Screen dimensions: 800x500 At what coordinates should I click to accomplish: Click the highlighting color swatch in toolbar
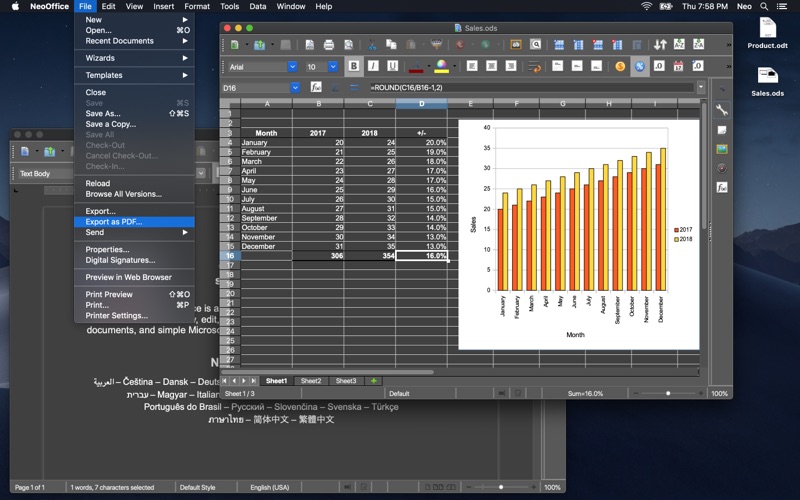point(442,67)
